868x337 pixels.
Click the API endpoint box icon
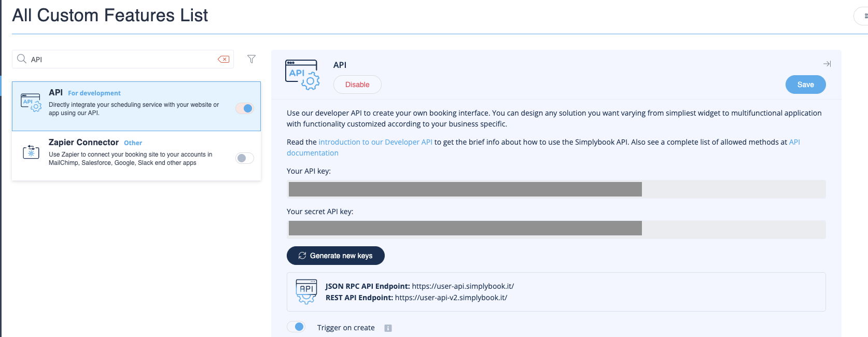[x=306, y=291]
